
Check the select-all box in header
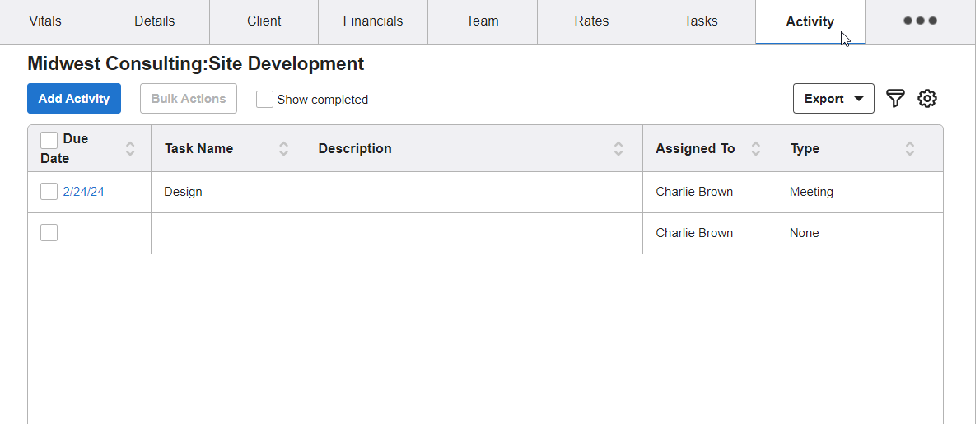click(49, 140)
